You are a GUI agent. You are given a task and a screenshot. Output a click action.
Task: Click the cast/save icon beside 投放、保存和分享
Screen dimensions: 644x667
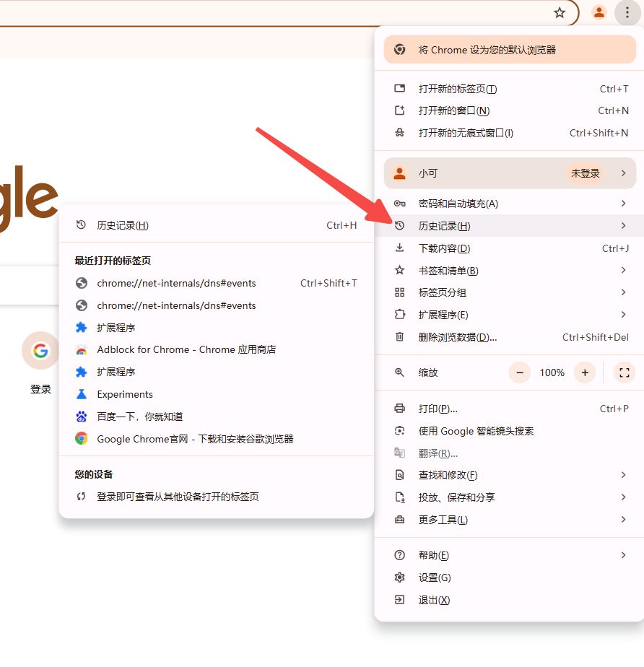pos(399,497)
